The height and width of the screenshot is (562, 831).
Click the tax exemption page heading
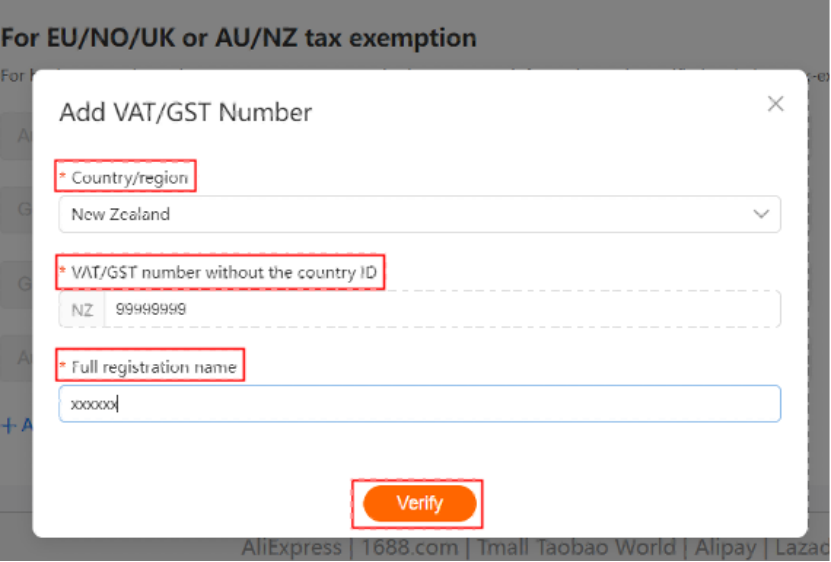click(x=238, y=39)
